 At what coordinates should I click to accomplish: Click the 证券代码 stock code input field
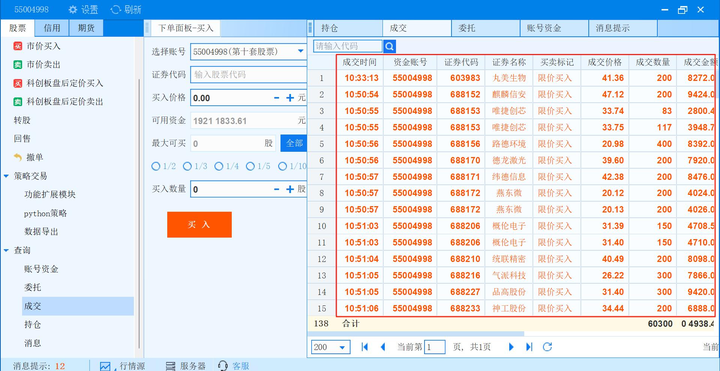248,74
